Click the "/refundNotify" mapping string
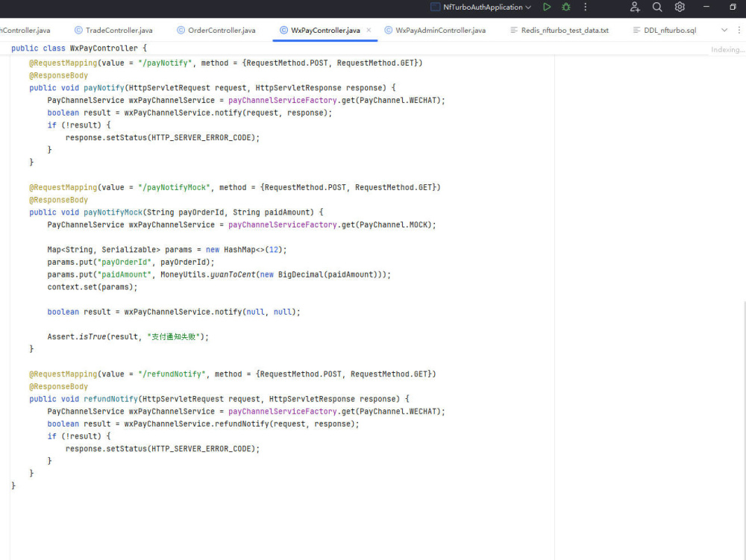Screen dimensions: 746x560 172,374
